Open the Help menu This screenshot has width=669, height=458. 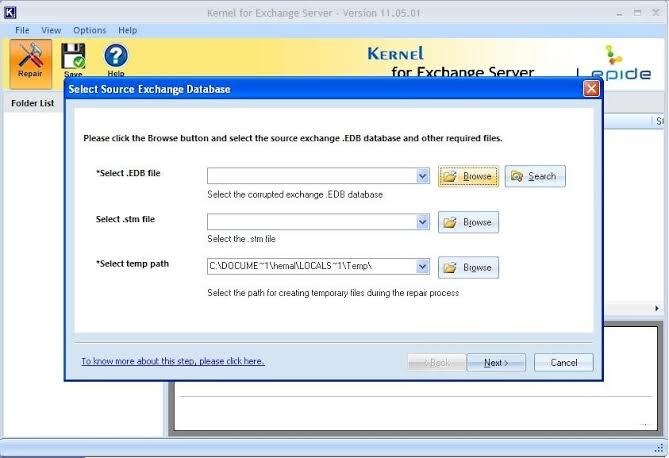(128, 30)
